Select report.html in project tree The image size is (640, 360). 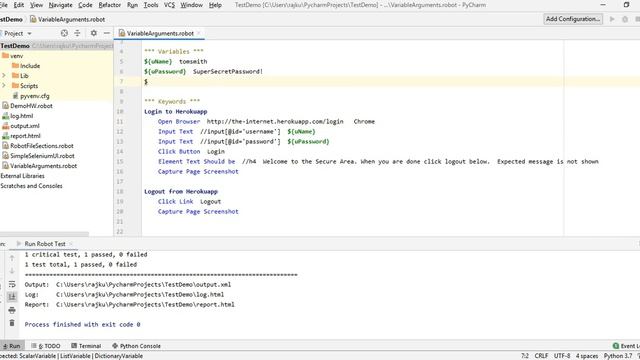click(21, 136)
